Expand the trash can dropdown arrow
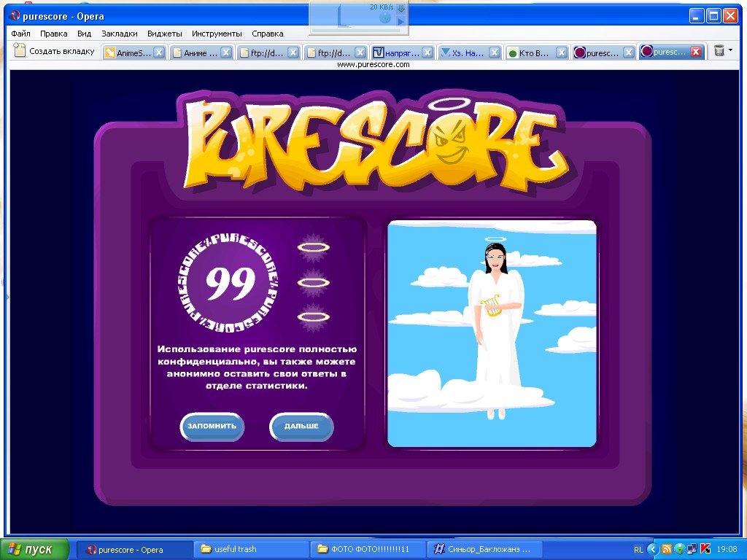 [x=730, y=51]
